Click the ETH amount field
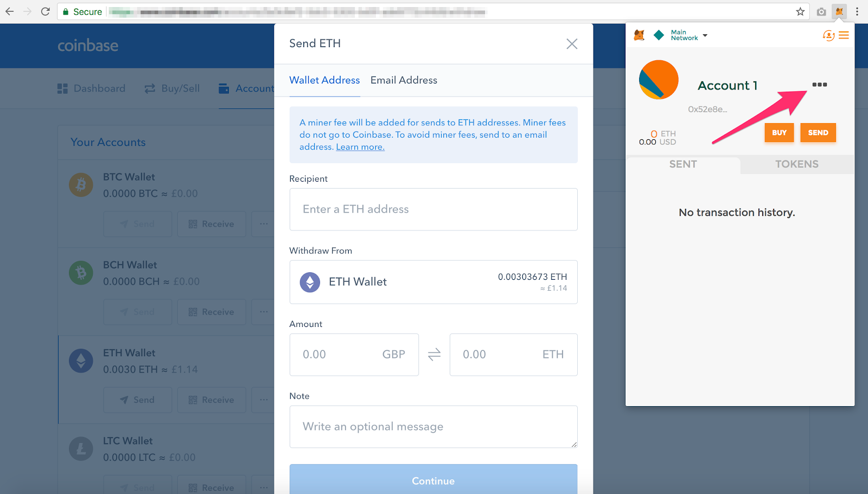The image size is (868, 494). 514,355
